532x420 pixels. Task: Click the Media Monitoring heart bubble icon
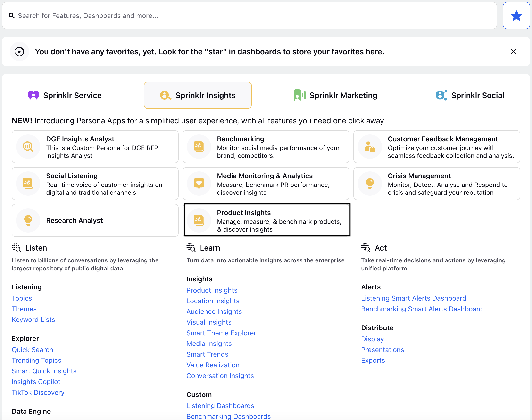pyautogui.click(x=199, y=184)
